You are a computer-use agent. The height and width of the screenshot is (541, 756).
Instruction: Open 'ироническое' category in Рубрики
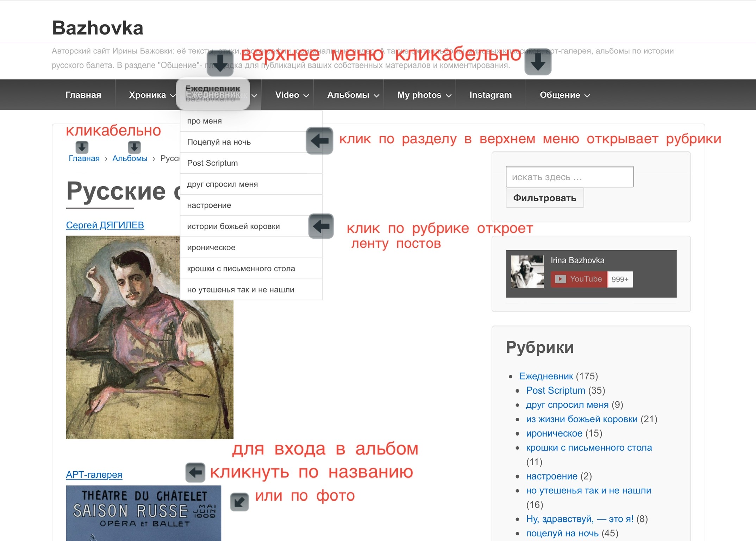554,433
